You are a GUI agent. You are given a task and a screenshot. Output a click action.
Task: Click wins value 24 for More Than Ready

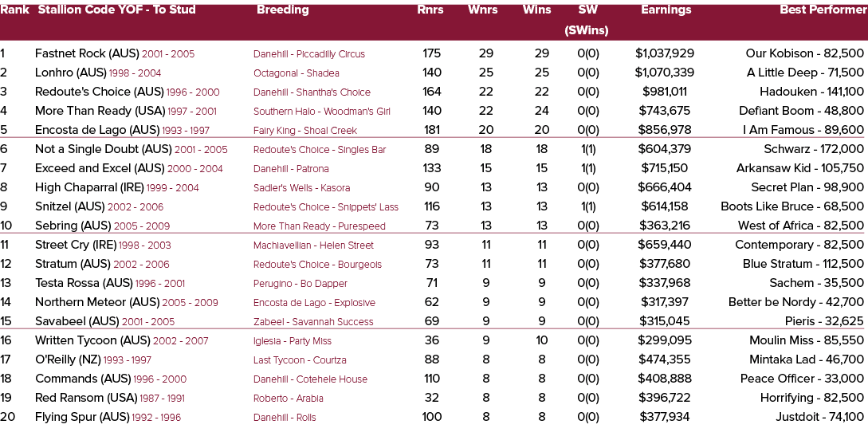[541, 111]
